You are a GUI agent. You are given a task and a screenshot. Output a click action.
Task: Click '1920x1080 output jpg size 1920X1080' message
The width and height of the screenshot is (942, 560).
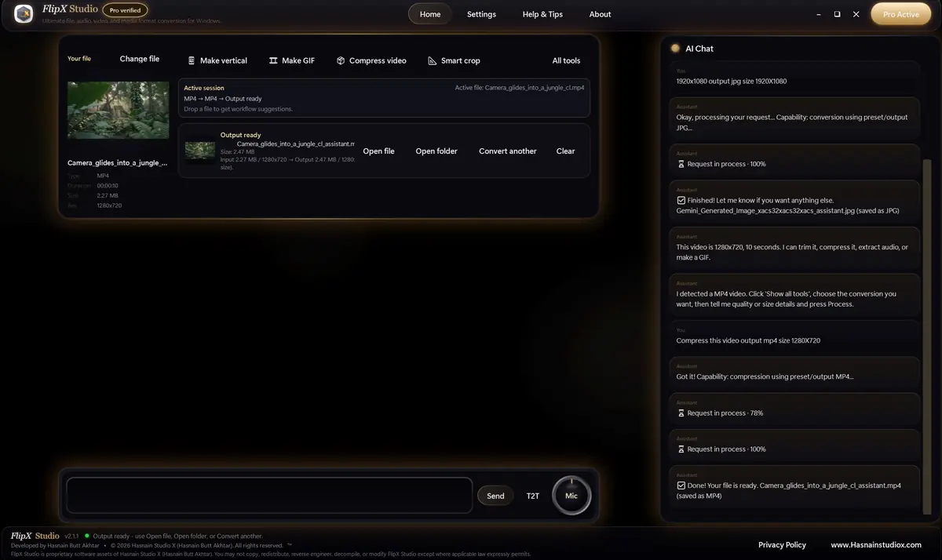point(732,81)
